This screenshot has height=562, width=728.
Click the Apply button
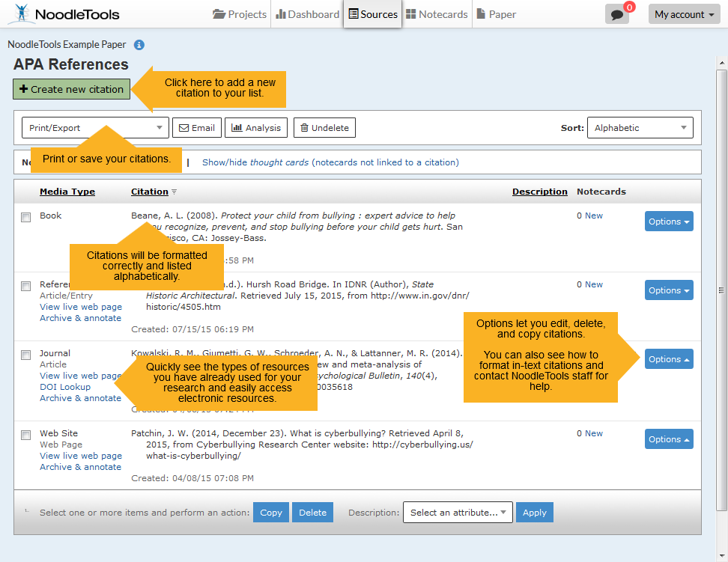tap(535, 513)
